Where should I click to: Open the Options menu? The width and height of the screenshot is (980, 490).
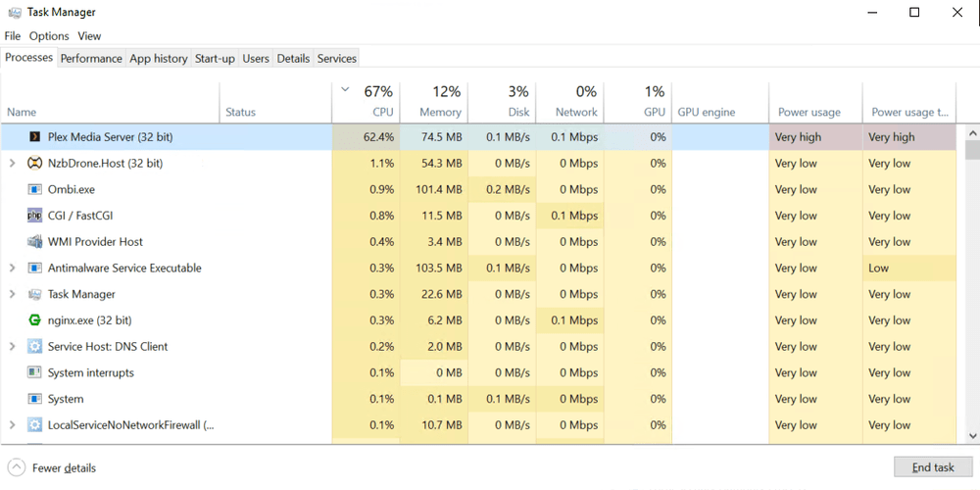(49, 36)
